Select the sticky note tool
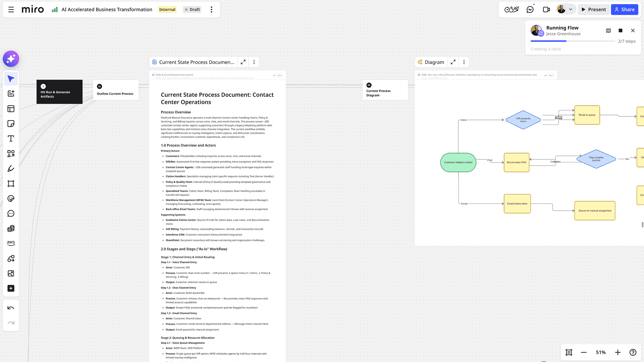Image resolution: width=644 pixels, height=362 pixels. 11,124
